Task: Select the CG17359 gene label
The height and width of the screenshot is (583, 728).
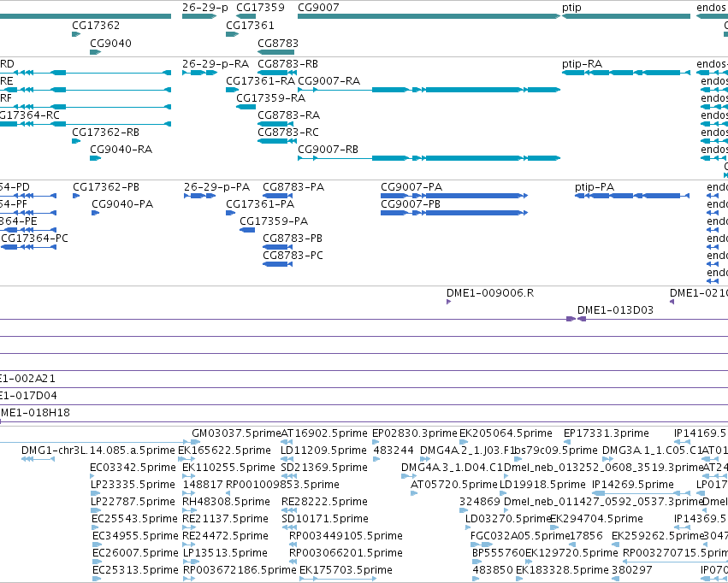Action: pyautogui.click(x=260, y=8)
